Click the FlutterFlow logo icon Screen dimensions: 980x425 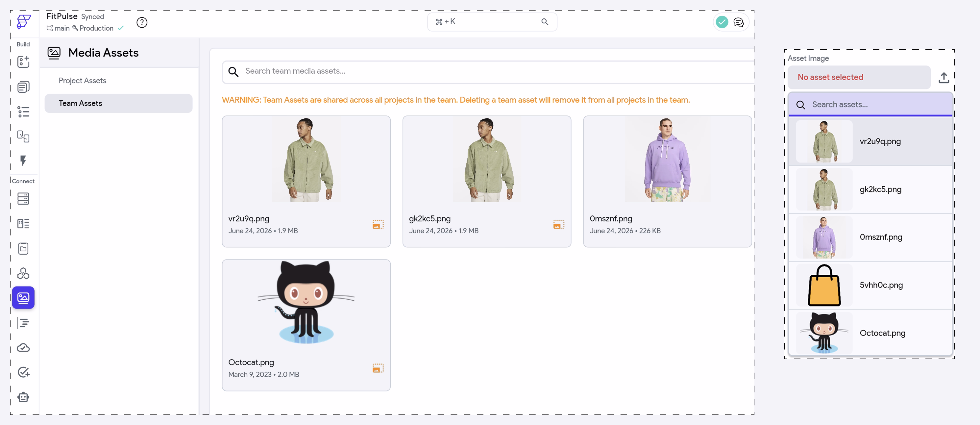[24, 22]
